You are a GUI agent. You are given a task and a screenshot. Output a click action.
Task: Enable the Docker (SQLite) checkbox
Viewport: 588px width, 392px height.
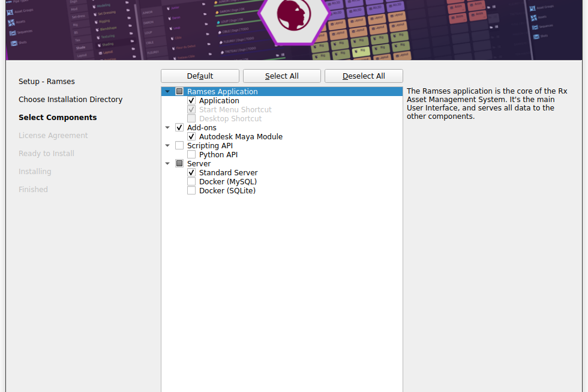pos(191,191)
